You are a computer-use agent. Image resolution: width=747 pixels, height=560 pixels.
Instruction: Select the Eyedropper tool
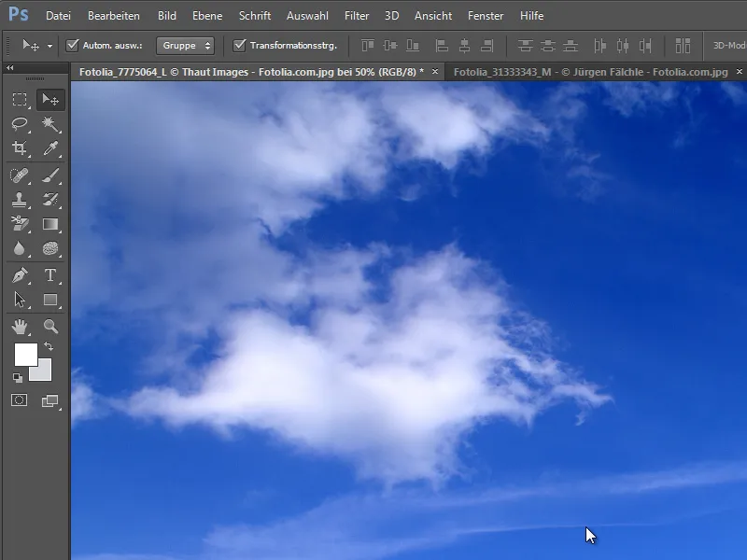click(x=50, y=148)
